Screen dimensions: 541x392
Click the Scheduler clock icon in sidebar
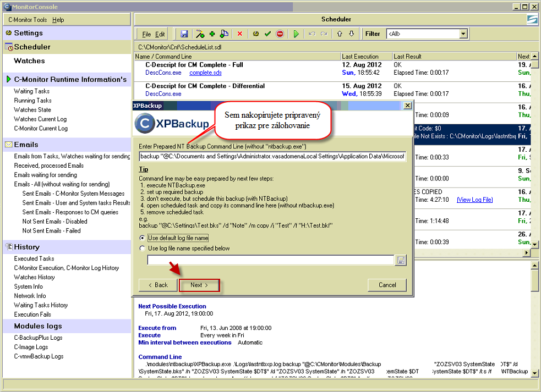click(x=9, y=47)
